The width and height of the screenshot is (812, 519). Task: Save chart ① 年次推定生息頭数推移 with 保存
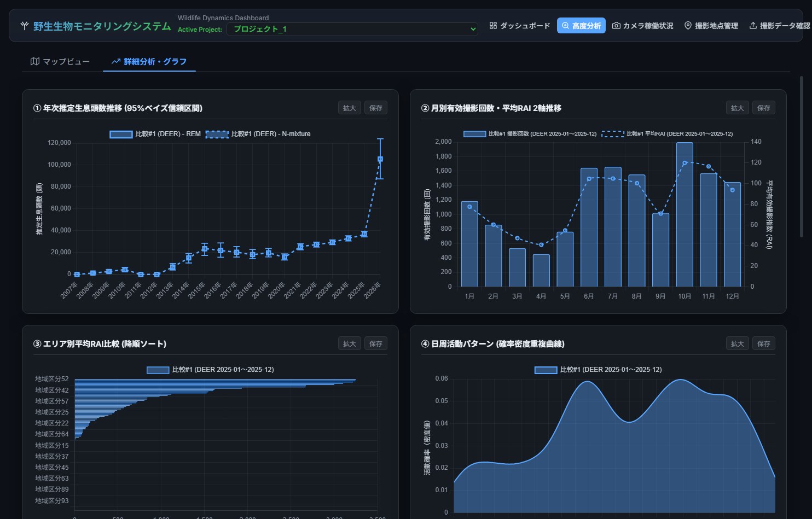click(x=376, y=108)
